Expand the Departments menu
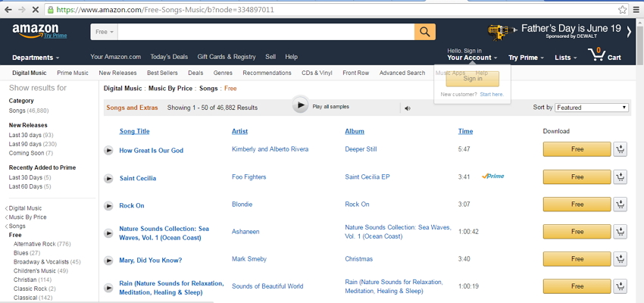This screenshot has width=644, height=303. click(x=36, y=58)
